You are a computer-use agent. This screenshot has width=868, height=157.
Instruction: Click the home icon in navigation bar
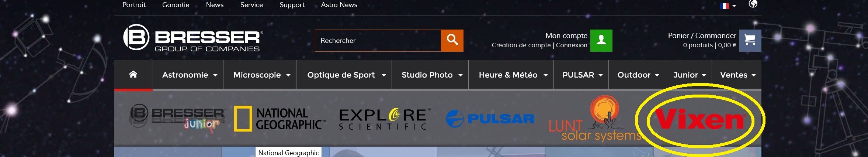click(x=133, y=75)
